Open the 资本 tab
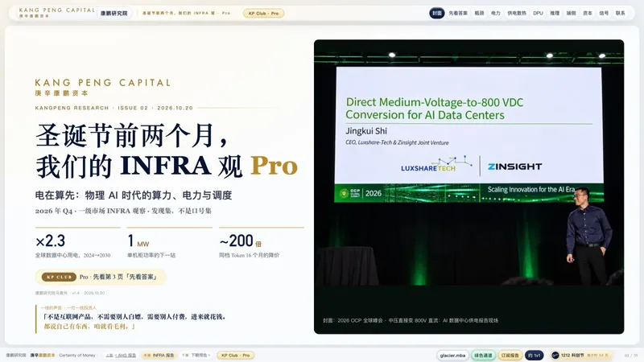The width and height of the screenshot is (644, 362). pyautogui.click(x=588, y=13)
